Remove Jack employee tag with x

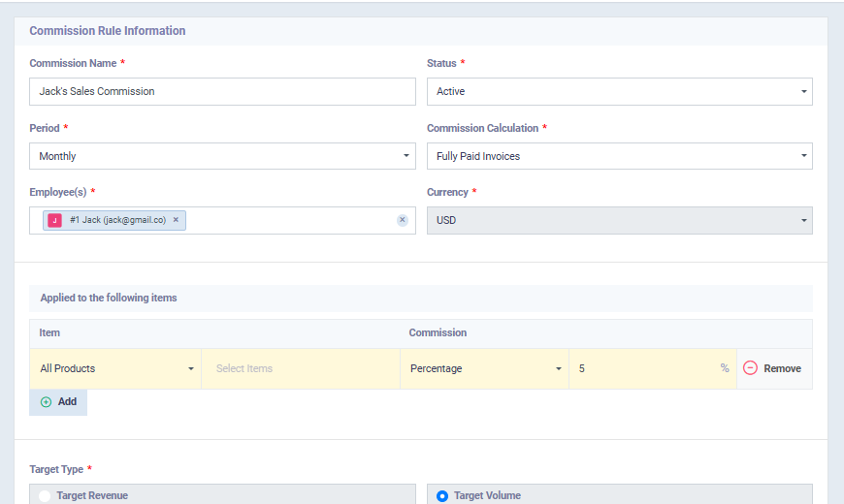pyautogui.click(x=176, y=220)
